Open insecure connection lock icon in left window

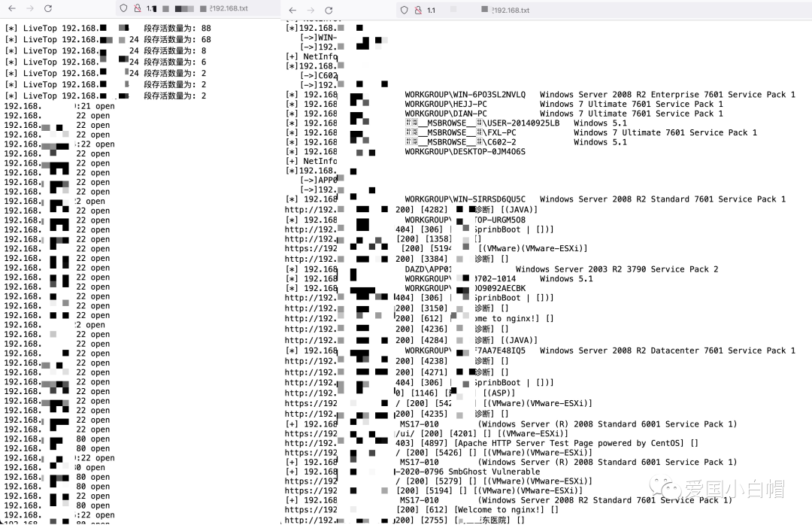tap(138, 8)
